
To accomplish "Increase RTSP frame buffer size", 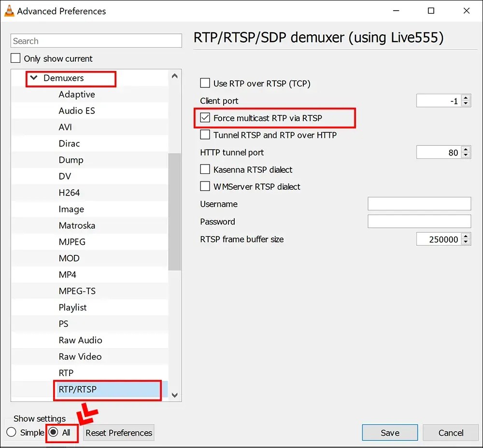I will point(466,236).
